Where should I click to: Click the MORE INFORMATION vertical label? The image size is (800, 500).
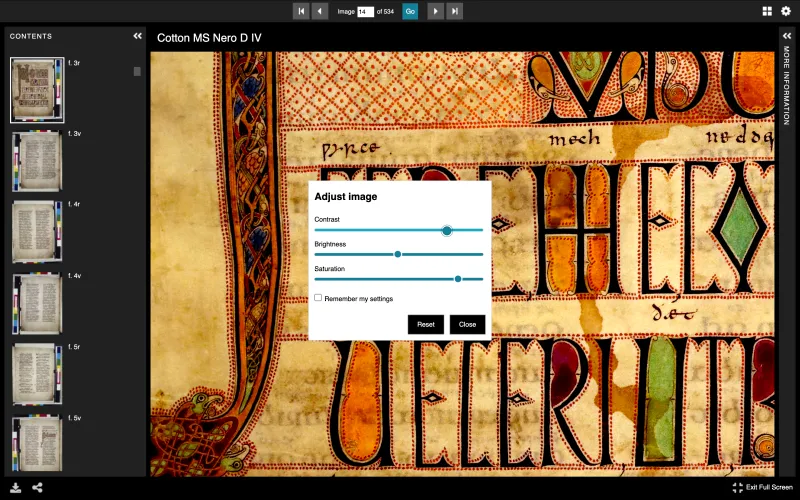786,85
